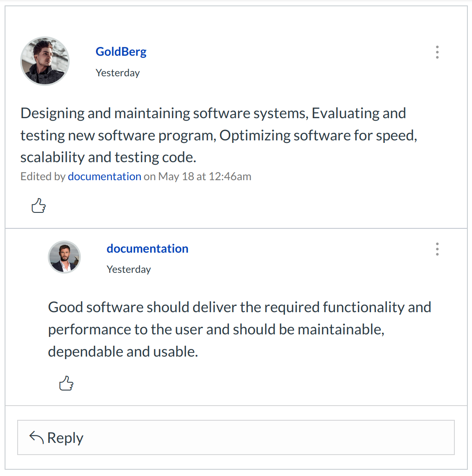
Task: Click "documentation" in the Edited by line
Action: tap(104, 176)
